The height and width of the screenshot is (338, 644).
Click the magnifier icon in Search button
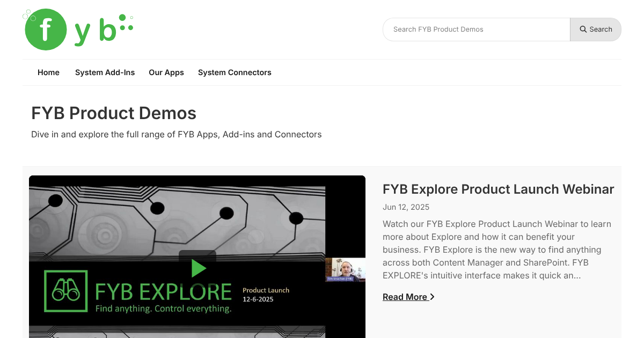(583, 30)
